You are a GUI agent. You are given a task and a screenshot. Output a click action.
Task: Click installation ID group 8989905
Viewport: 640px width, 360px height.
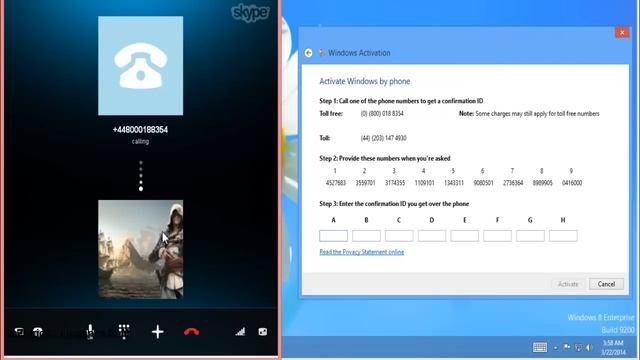point(542,183)
